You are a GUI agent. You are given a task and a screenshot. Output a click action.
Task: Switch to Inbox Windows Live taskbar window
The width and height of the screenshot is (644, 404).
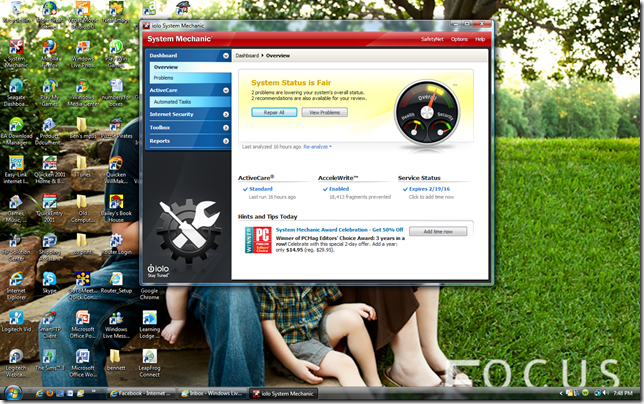[x=214, y=393]
